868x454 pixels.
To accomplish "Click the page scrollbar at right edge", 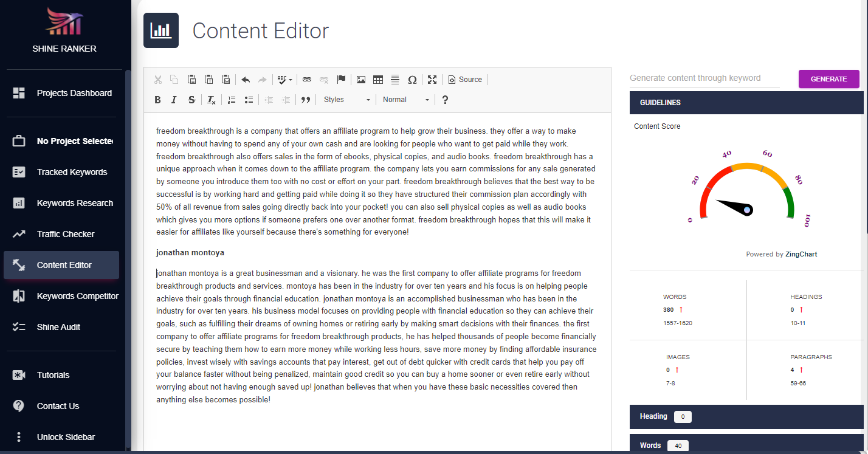I will pyautogui.click(x=866, y=115).
